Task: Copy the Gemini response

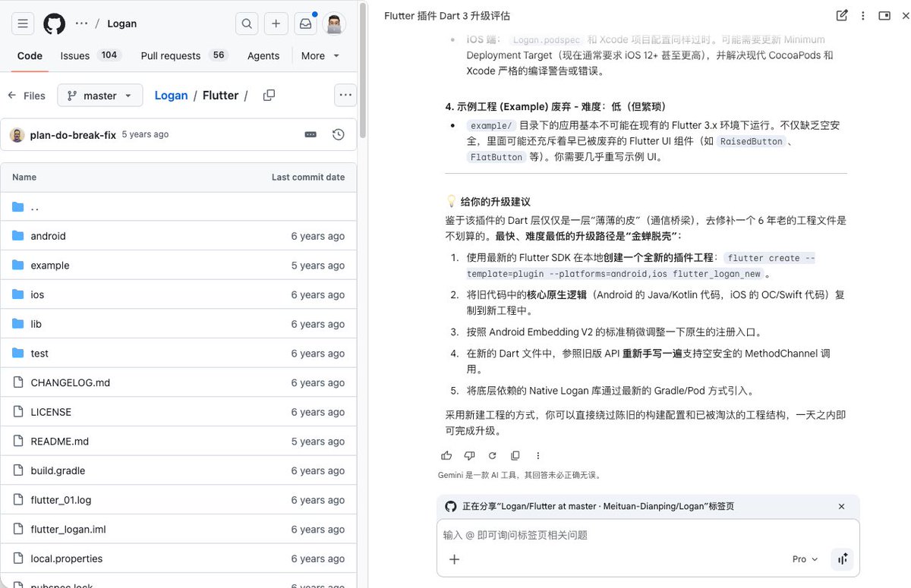Action: [x=515, y=455]
